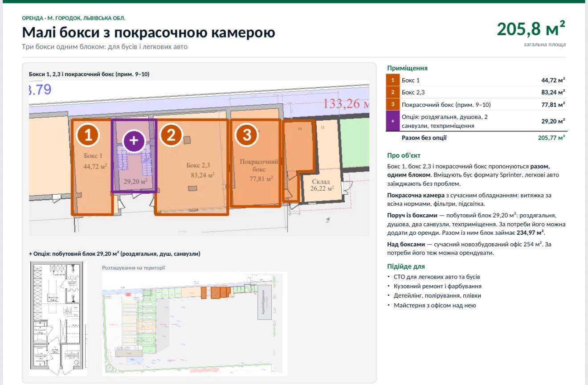Click the Бокс 1 label inside floor plan

(x=93, y=156)
